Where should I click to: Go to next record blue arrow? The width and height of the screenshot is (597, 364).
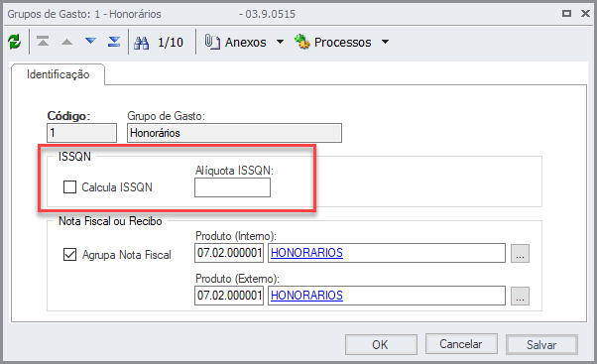tap(90, 41)
